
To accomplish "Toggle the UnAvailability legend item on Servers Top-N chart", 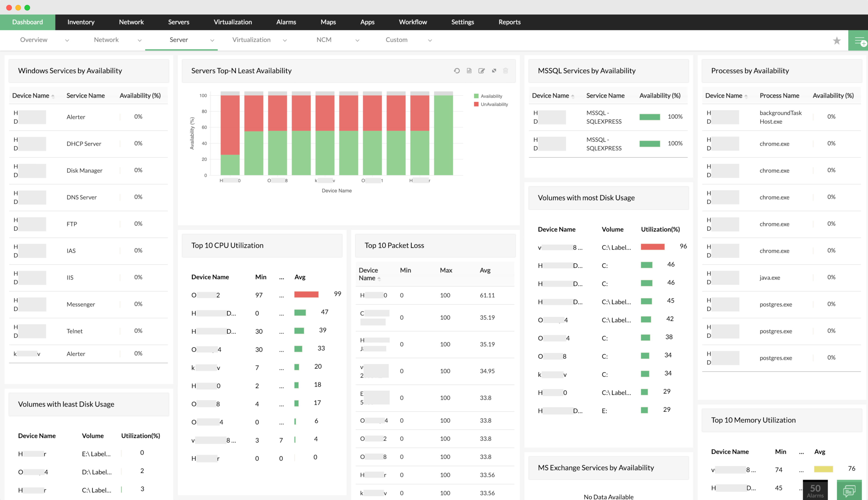I will pyautogui.click(x=489, y=104).
